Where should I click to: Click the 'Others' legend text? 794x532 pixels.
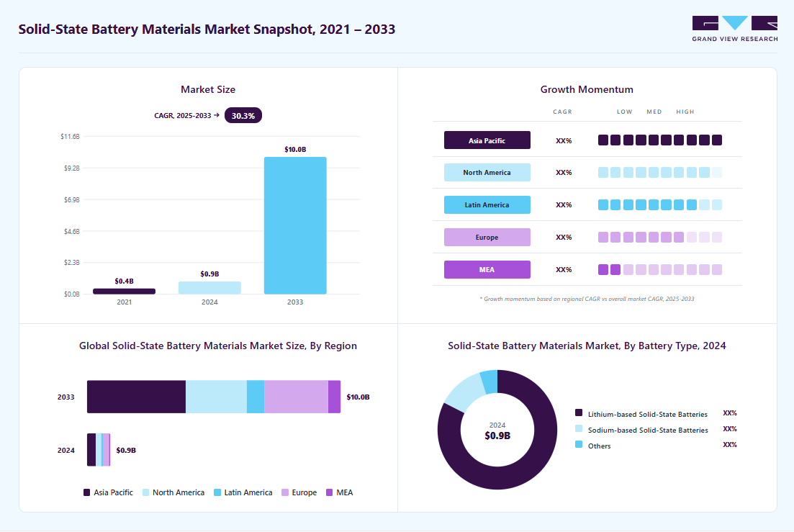600,446
